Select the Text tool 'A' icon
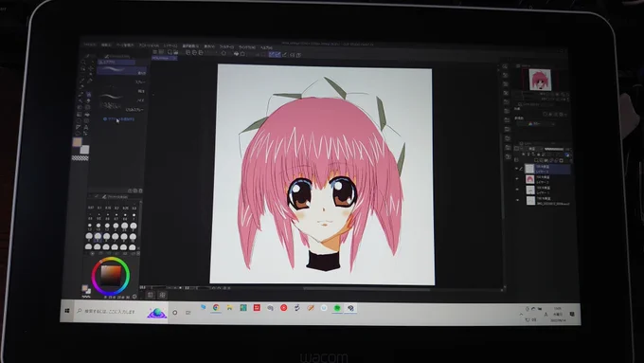 click(86, 127)
